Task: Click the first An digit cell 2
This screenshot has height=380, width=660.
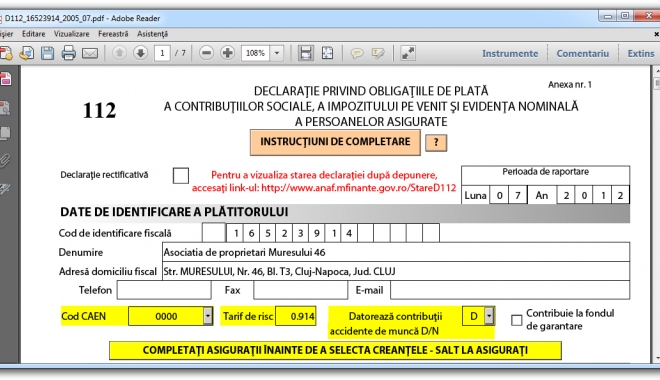Action: click(x=566, y=195)
